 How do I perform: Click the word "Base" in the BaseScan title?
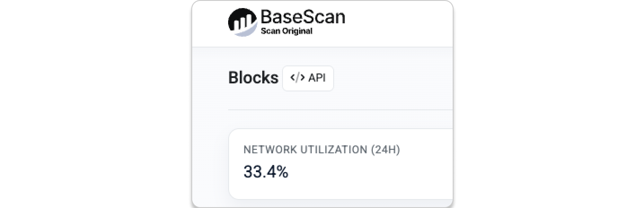(x=279, y=17)
